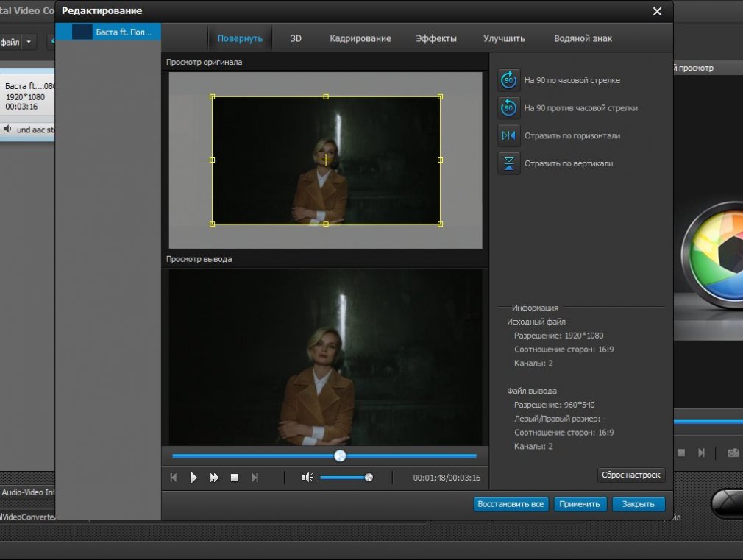
Task: Click the top-right crop handle
Action: pos(440,96)
